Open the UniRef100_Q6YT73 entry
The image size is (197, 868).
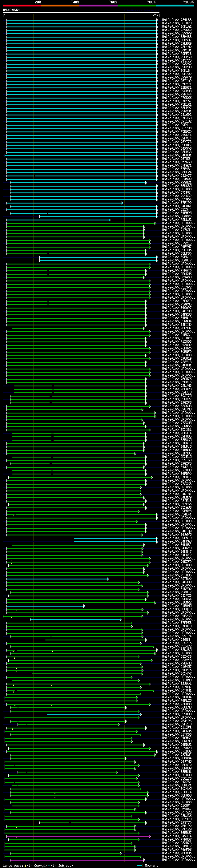click(177, 142)
